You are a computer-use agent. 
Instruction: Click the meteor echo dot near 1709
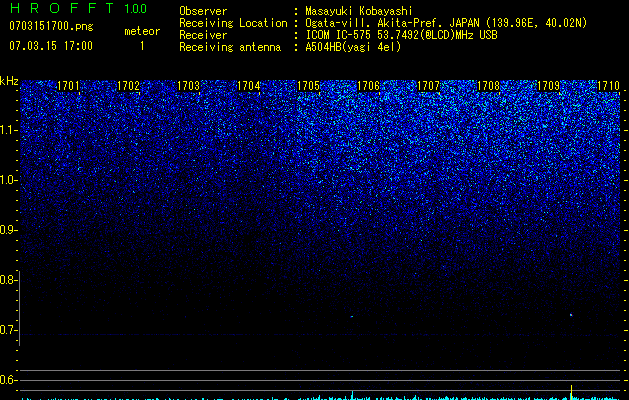tap(571, 315)
